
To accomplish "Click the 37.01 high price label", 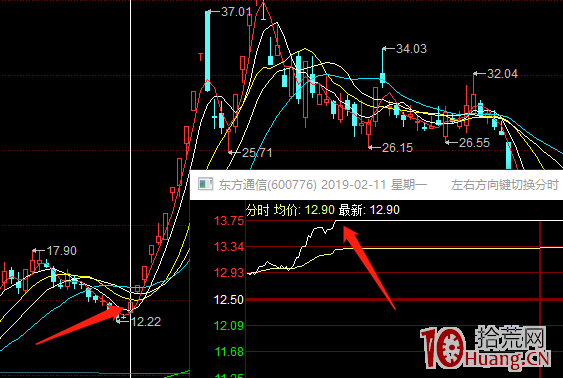I will point(236,12).
